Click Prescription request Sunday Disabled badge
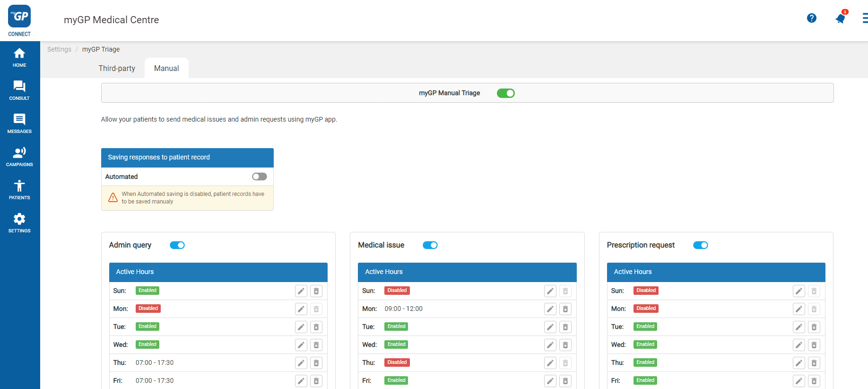This screenshot has height=389, width=868. click(646, 291)
